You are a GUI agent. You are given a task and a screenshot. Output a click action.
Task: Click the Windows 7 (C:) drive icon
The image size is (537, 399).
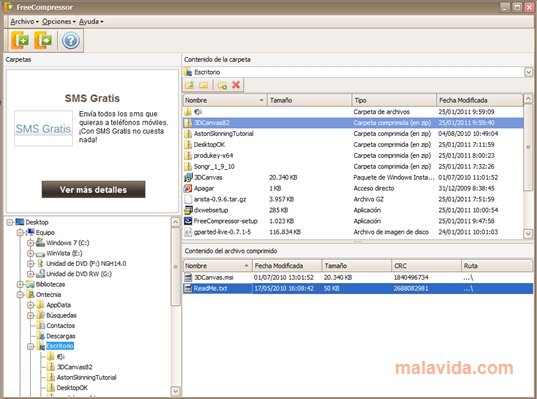coord(40,242)
